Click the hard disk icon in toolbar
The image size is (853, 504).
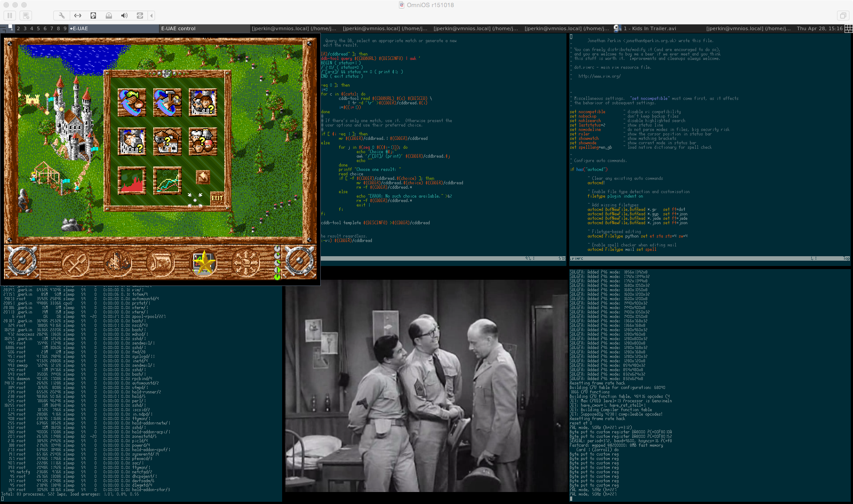click(x=93, y=16)
